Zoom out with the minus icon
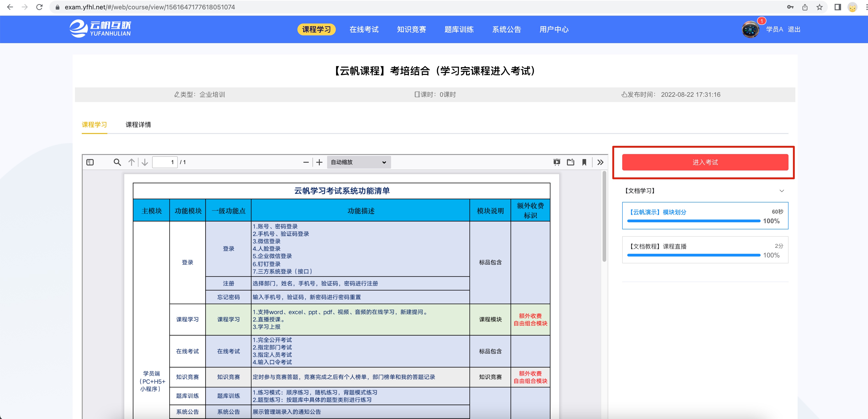868x419 pixels. point(306,162)
